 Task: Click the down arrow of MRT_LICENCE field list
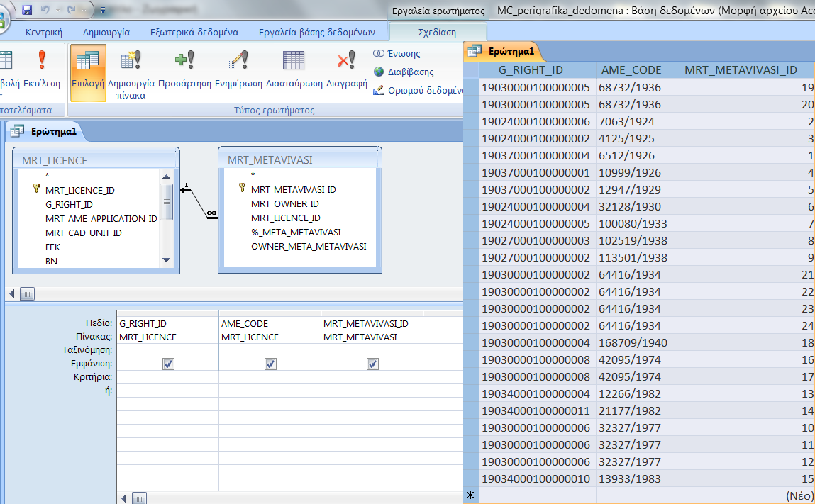[166, 259]
